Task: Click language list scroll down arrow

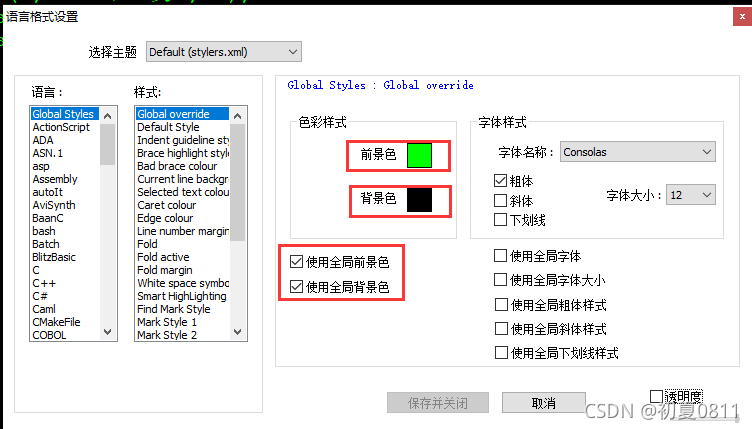Action: click(108, 332)
